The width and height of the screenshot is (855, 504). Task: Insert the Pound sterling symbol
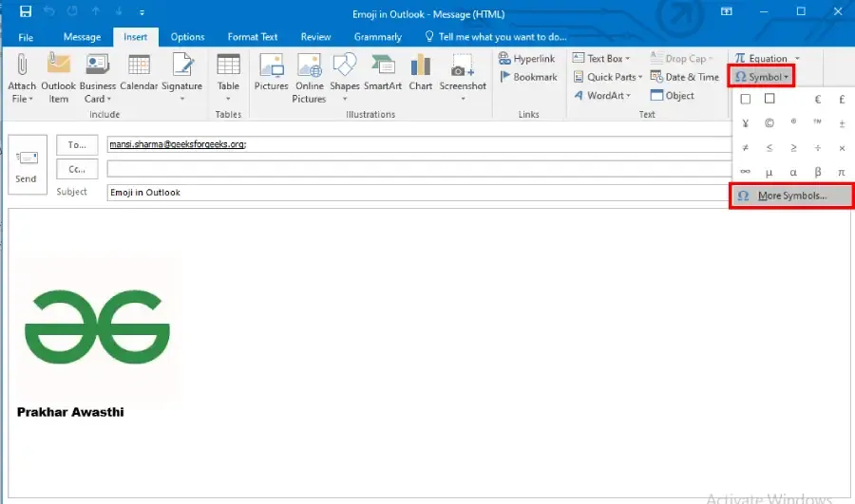click(842, 99)
